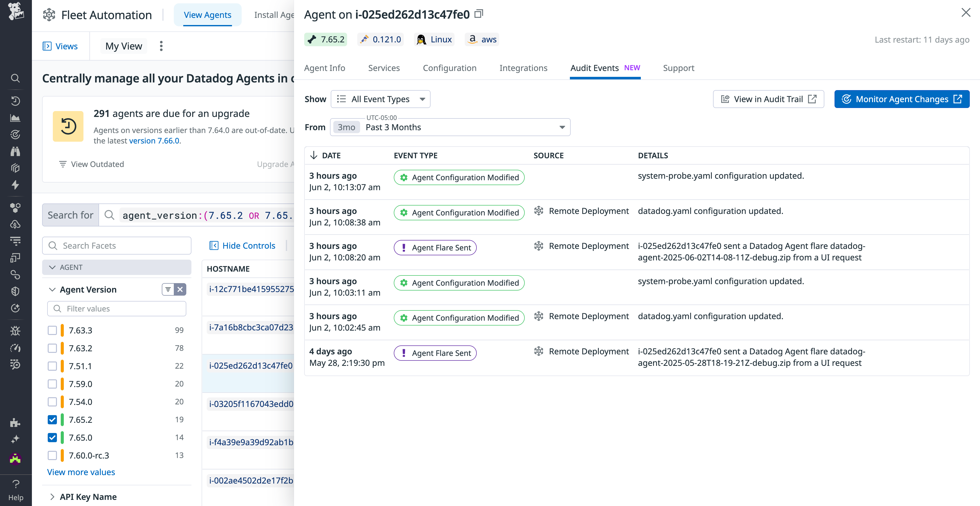980x506 pixels.
Task: Uncheck the 7.65.0 version filter
Action: tap(52, 438)
